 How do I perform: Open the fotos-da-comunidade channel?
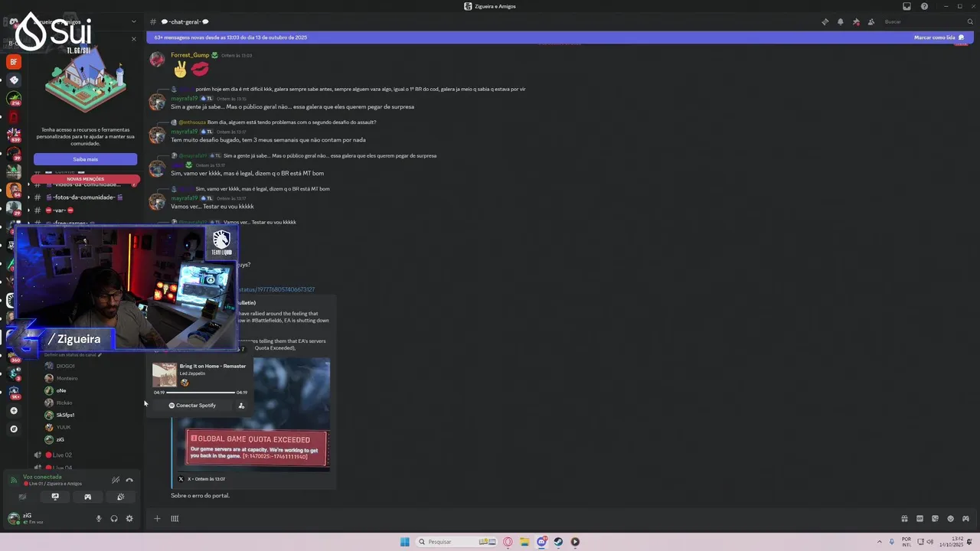[84, 197]
